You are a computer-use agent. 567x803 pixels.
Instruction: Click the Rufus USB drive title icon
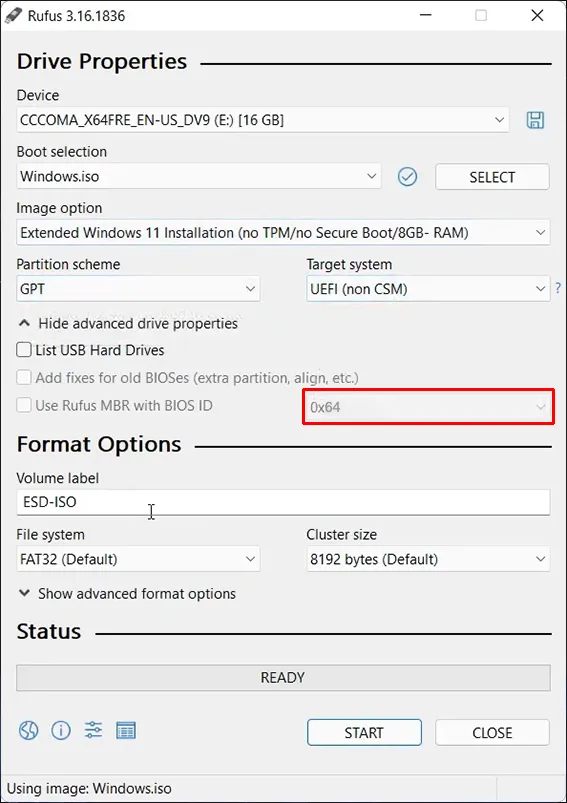point(13,15)
